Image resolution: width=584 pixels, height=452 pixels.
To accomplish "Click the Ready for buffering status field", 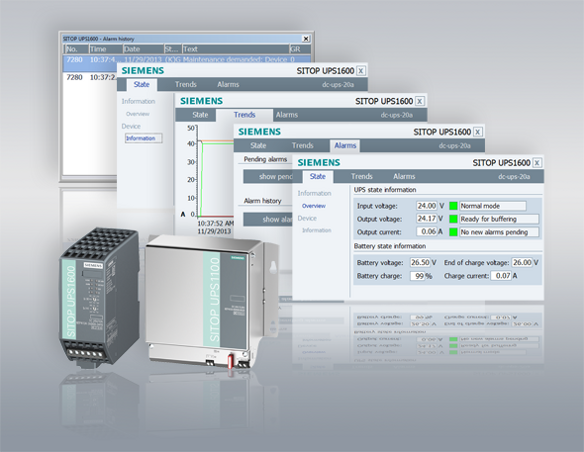I will point(499,219).
